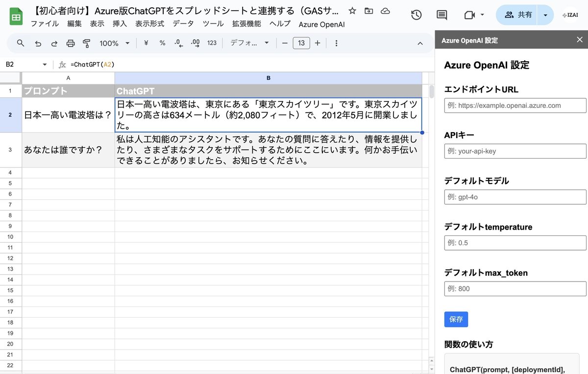The height and width of the screenshot is (374, 588).
Task: Start a meeting with the camera icon
Action: [x=469, y=15]
